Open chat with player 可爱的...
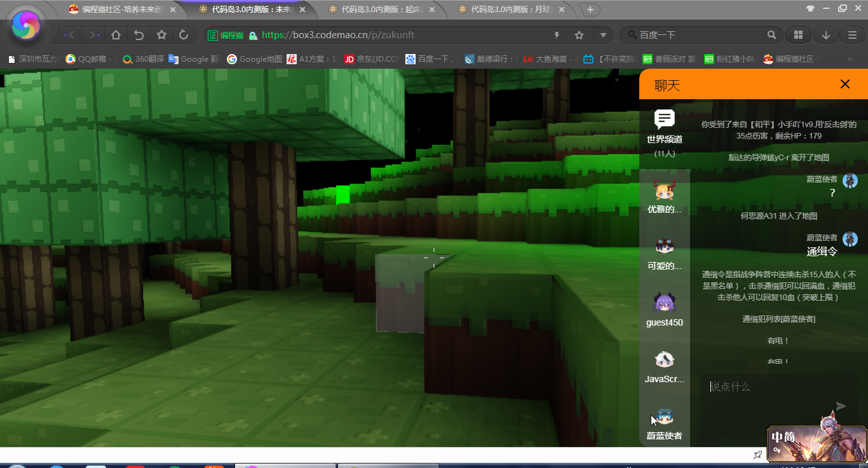This screenshot has width=868, height=468. pos(665,254)
